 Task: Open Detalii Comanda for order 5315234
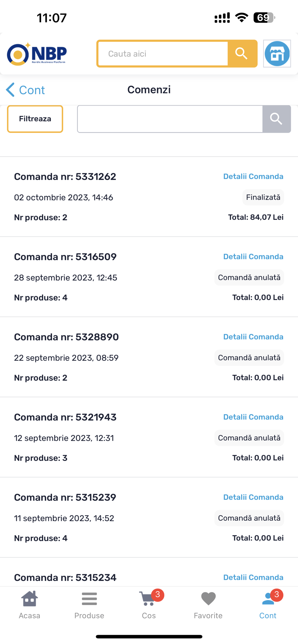[x=253, y=577]
